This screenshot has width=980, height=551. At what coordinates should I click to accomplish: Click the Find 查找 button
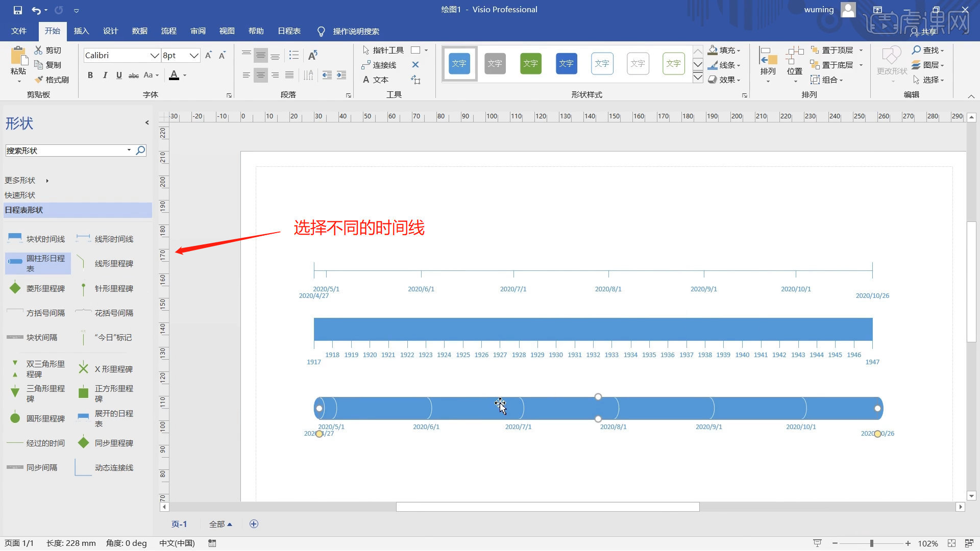click(x=928, y=50)
